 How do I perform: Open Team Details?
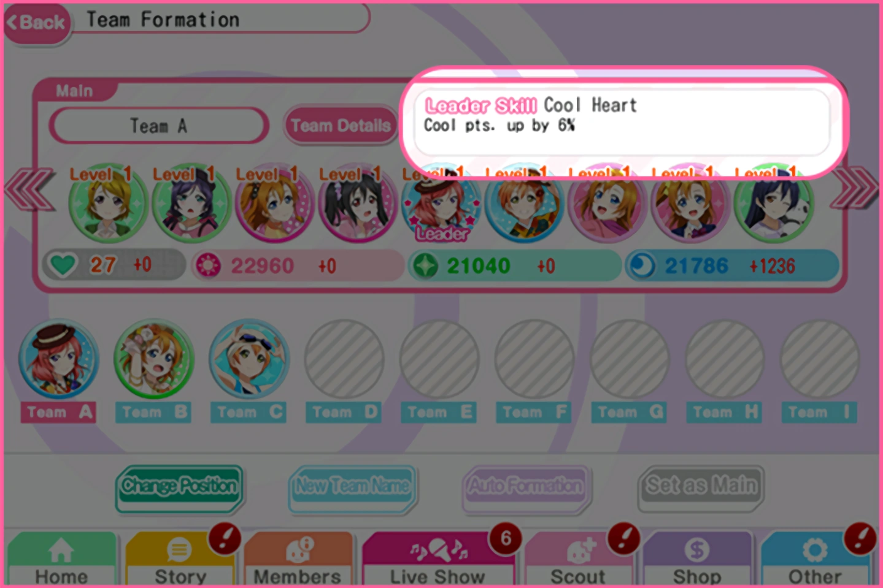340,126
